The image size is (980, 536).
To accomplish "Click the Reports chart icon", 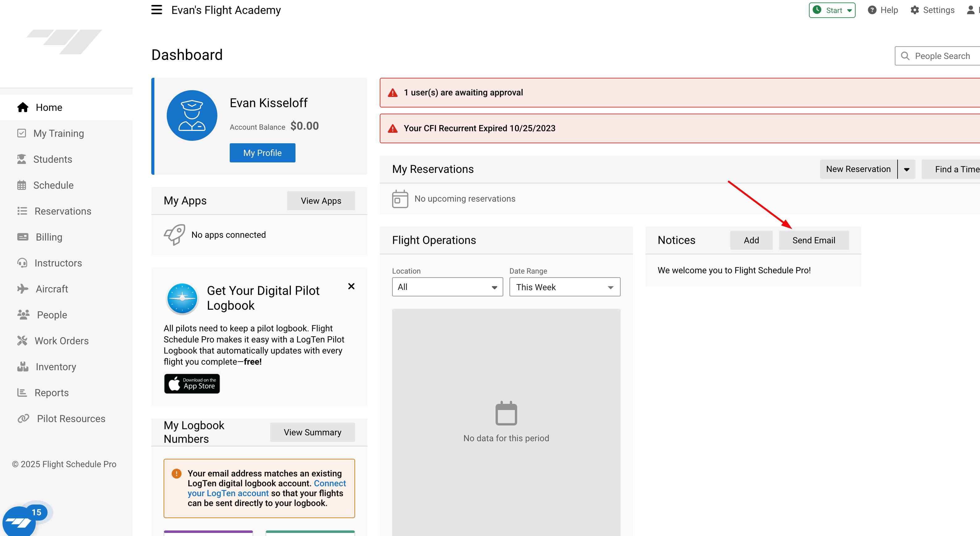I will point(22,393).
